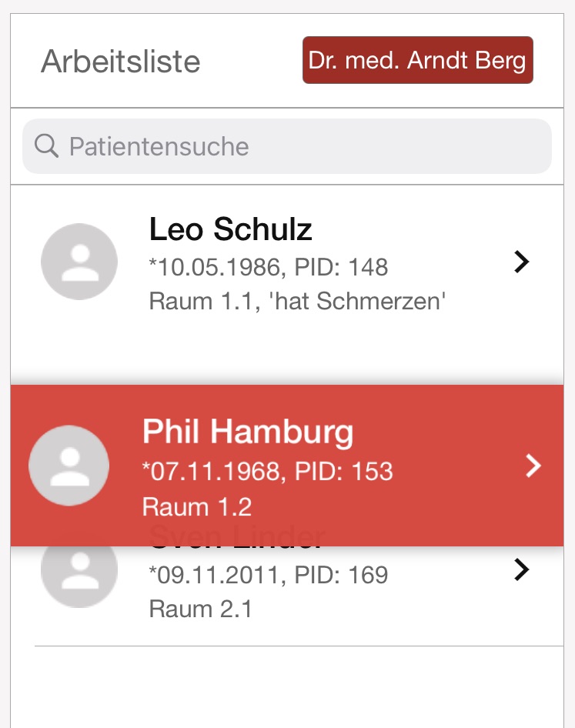Screen dimensions: 575x728
Task: Select the Phil Hamburg name
Action: (248, 432)
